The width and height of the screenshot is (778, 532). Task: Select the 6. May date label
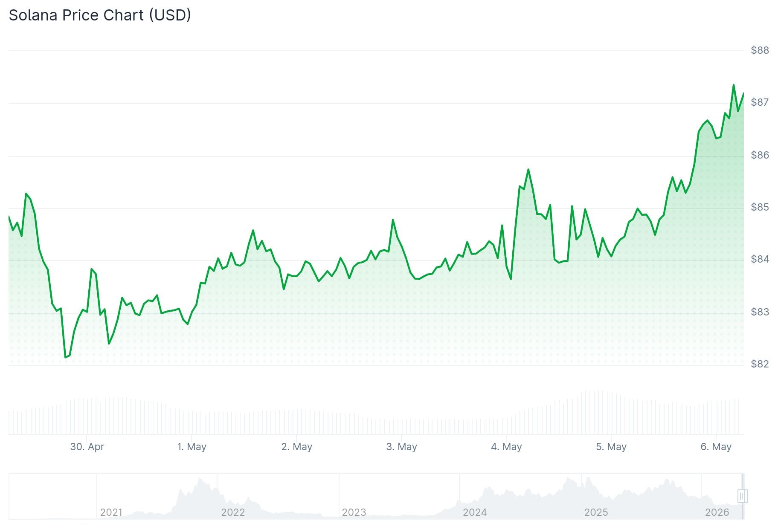pos(716,447)
